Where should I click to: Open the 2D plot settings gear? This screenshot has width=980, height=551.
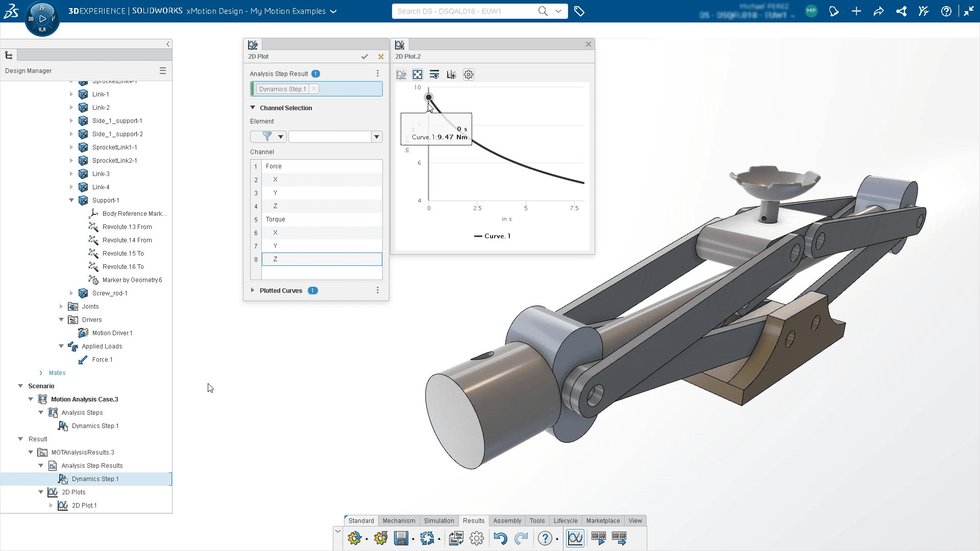[x=469, y=74]
